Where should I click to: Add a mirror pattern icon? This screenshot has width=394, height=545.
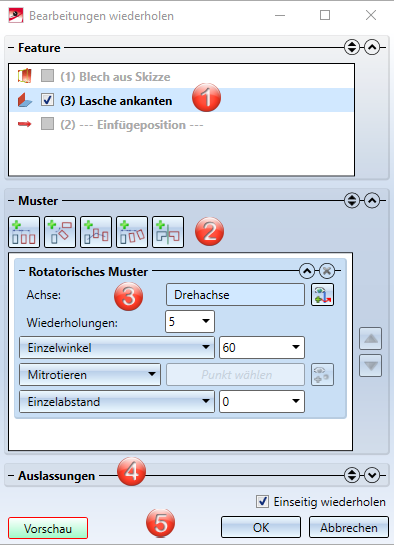[168, 232]
